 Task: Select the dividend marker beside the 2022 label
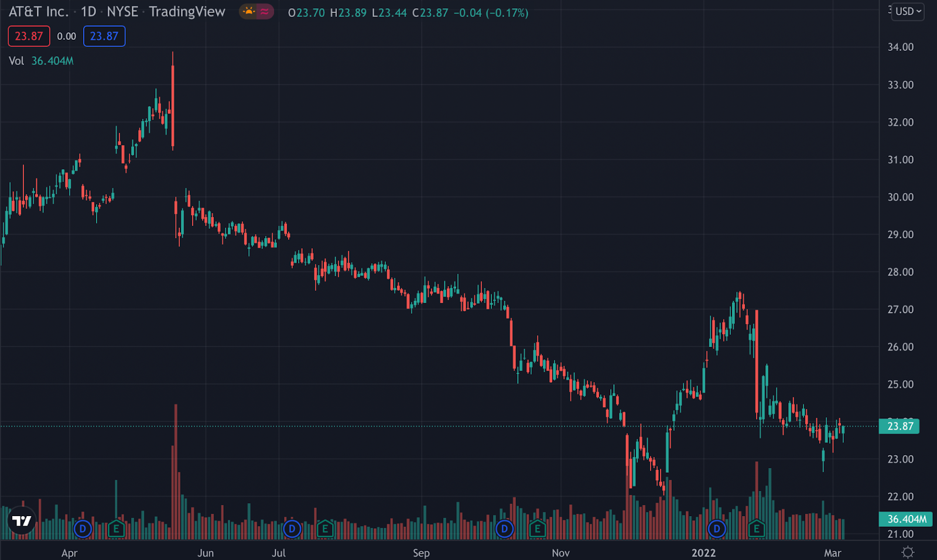tap(716, 529)
